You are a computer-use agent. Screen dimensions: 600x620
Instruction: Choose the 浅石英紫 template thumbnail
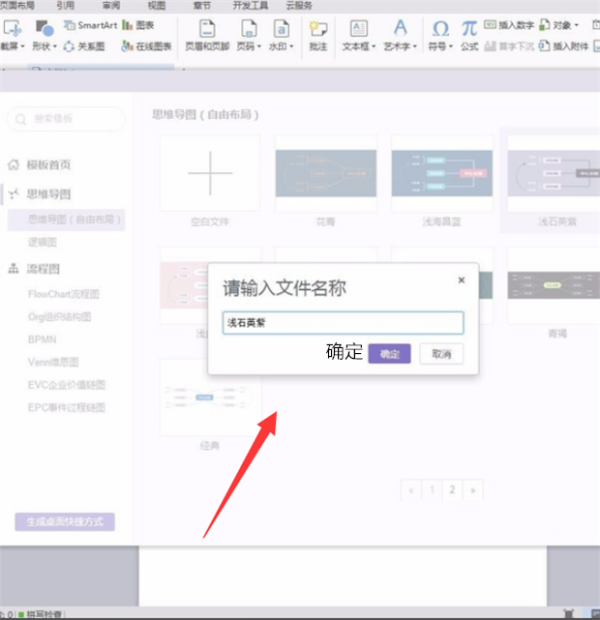point(554,173)
